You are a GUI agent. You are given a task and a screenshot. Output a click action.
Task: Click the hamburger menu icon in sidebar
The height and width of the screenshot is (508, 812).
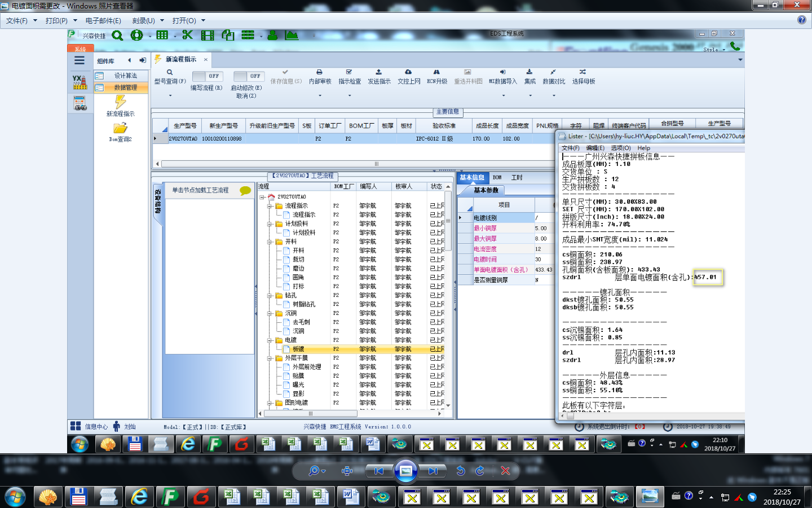[x=80, y=60]
